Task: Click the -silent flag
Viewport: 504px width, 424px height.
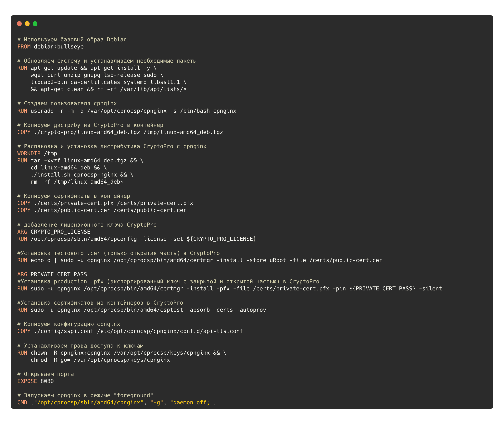Action: point(430,289)
